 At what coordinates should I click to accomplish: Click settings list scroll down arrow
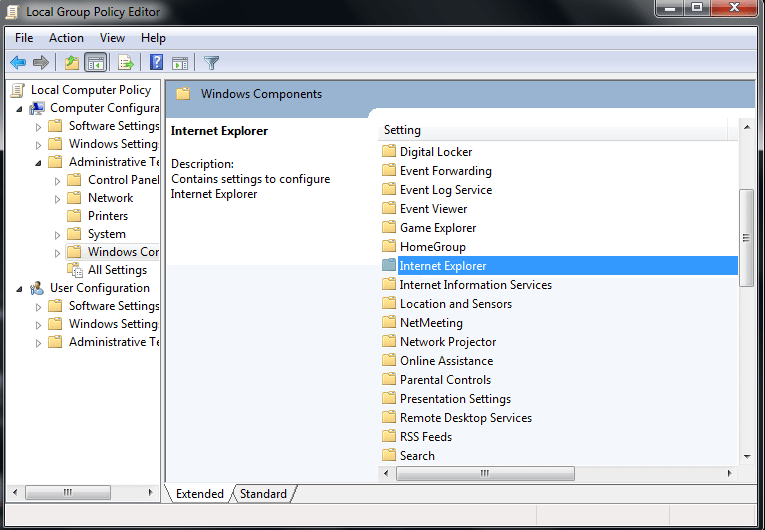click(747, 457)
